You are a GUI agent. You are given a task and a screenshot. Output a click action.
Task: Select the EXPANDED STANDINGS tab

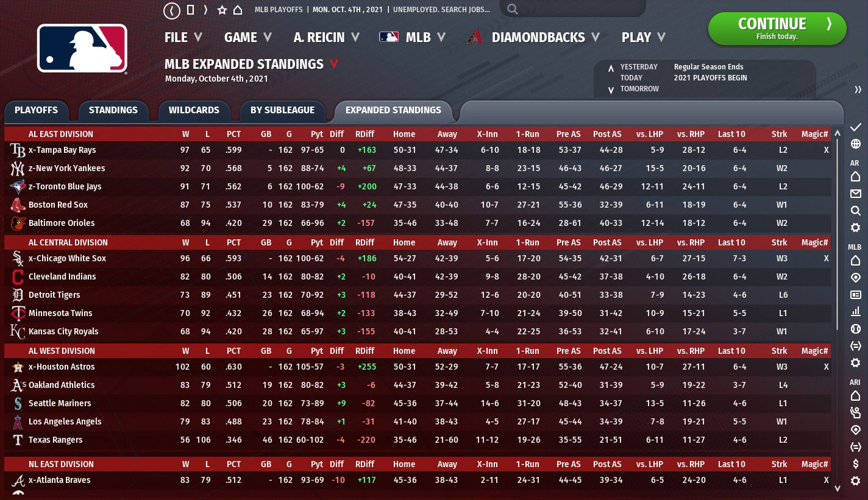coord(393,110)
